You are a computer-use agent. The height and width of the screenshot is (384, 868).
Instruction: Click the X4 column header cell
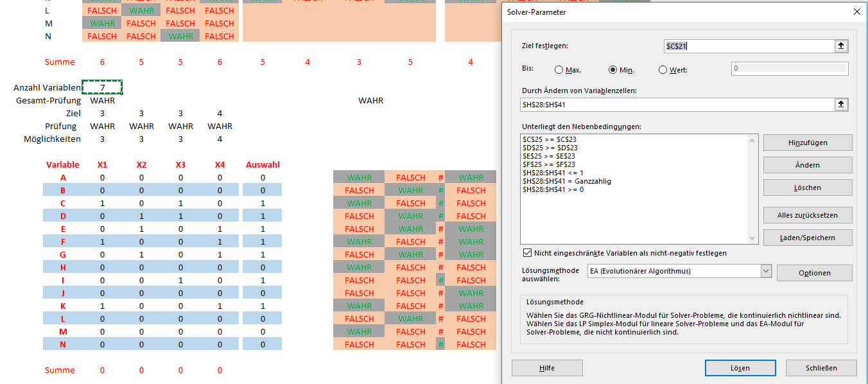point(220,164)
